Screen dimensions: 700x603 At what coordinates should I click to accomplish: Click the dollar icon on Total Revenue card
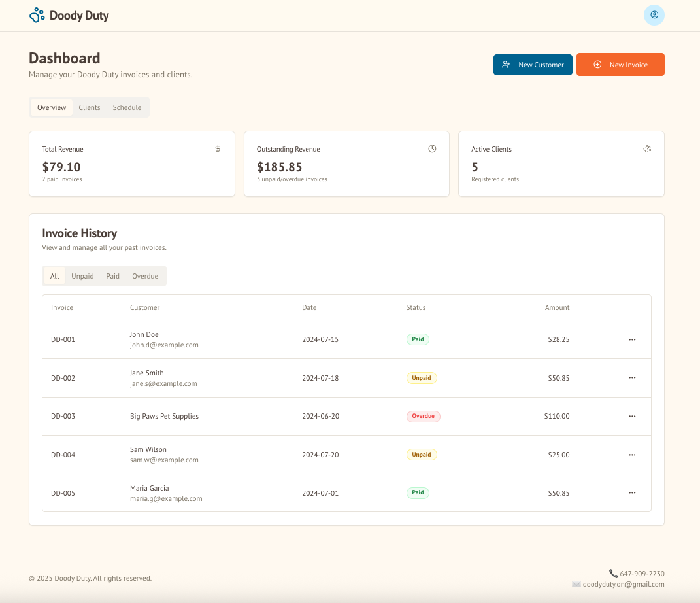(218, 149)
